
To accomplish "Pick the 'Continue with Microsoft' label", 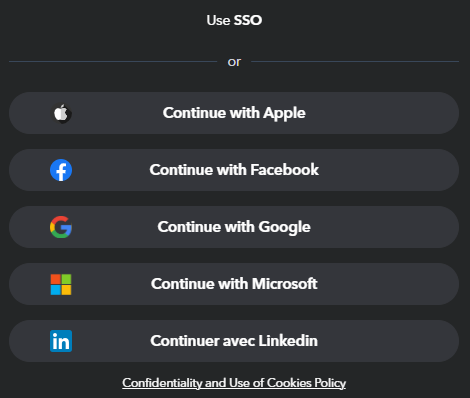I will pos(234,284).
